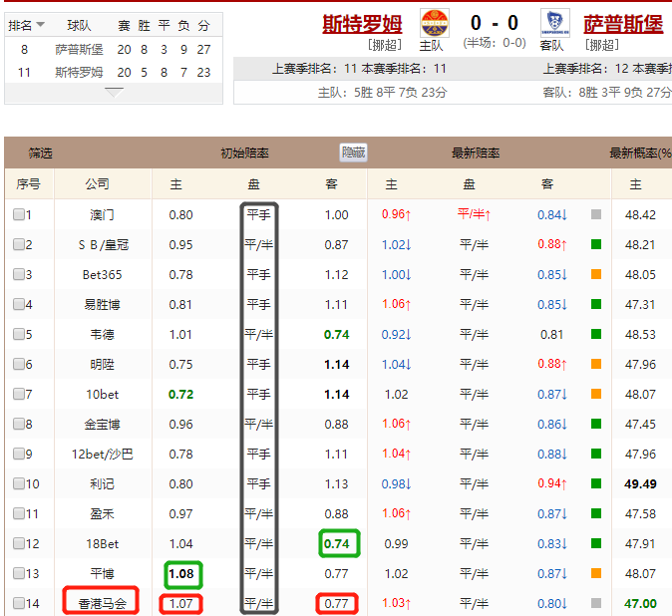The image size is (672, 616).
Task: Click the 初始赔率 column header
Action: pos(244,154)
